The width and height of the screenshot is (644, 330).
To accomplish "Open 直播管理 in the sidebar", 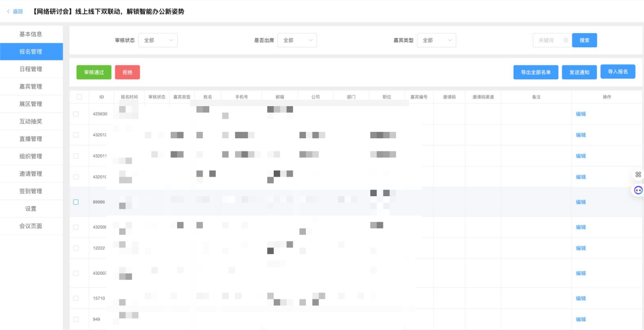I will point(31,139).
